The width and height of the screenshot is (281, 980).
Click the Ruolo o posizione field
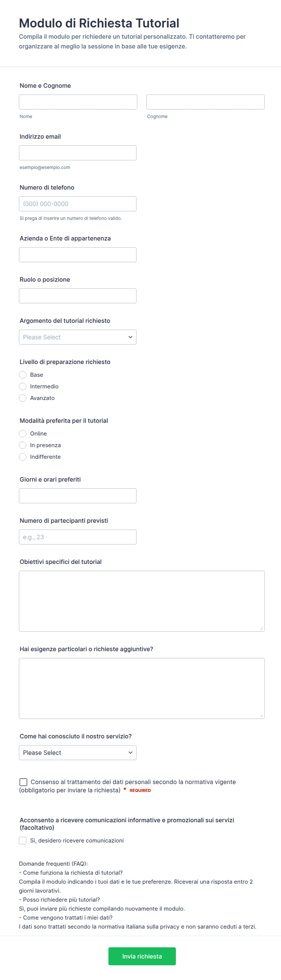click(x=78, y=296)
